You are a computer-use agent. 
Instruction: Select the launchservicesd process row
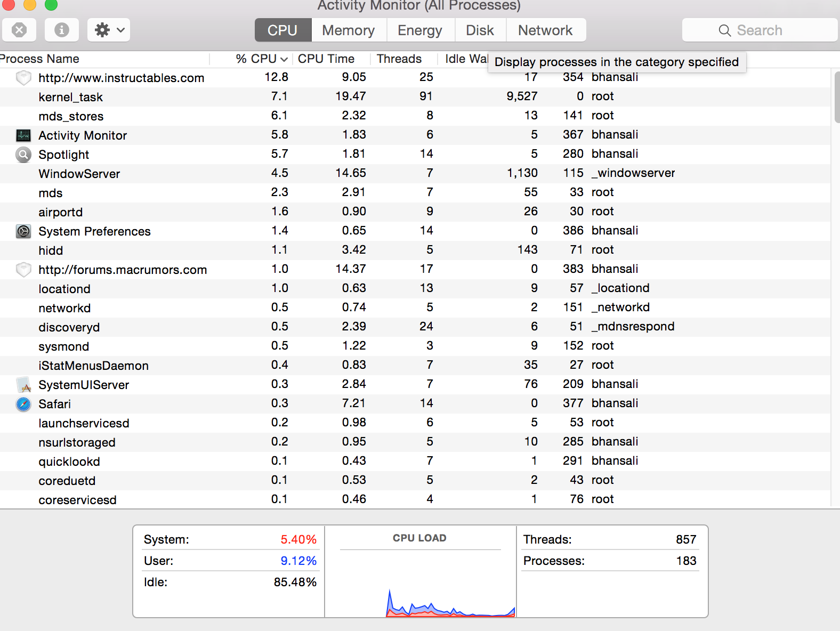(415, 423)
